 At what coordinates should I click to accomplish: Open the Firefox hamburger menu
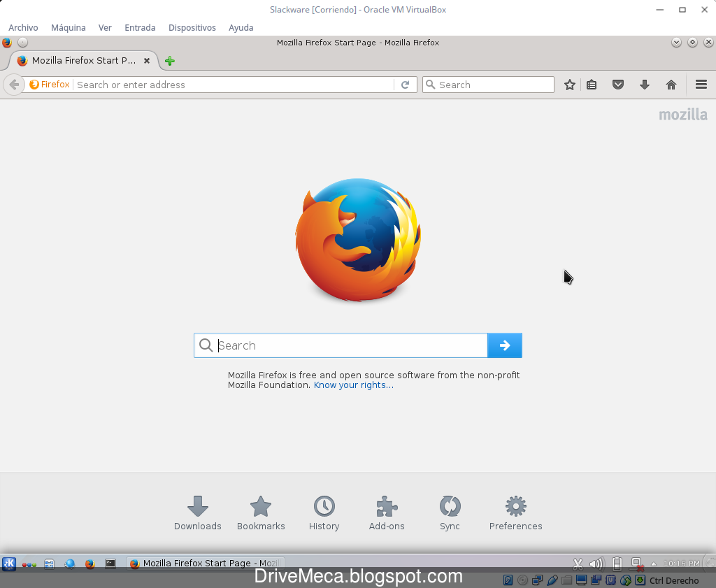click(x=701, y=84)
